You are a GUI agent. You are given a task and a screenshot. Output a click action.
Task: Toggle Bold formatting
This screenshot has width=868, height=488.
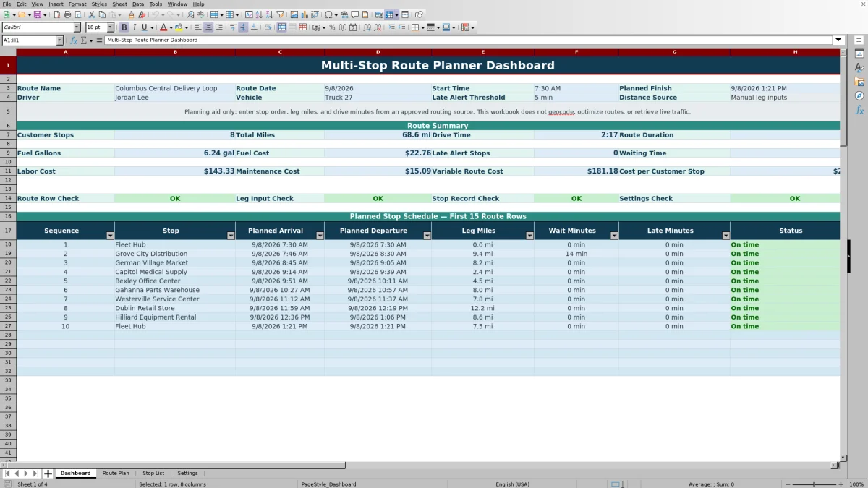pyautogui.click(x=124, y=27)
